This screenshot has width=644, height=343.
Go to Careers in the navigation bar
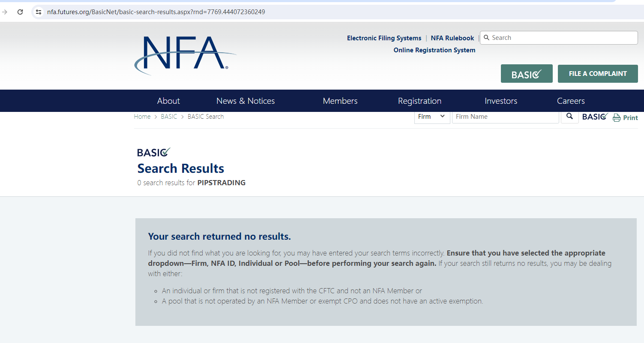571,101
